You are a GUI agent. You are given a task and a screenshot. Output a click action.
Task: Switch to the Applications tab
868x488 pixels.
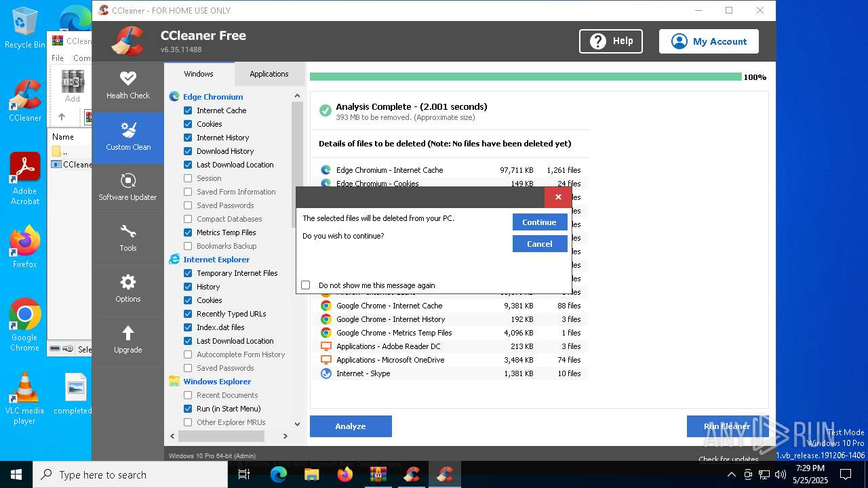click(x=269, y=74)
